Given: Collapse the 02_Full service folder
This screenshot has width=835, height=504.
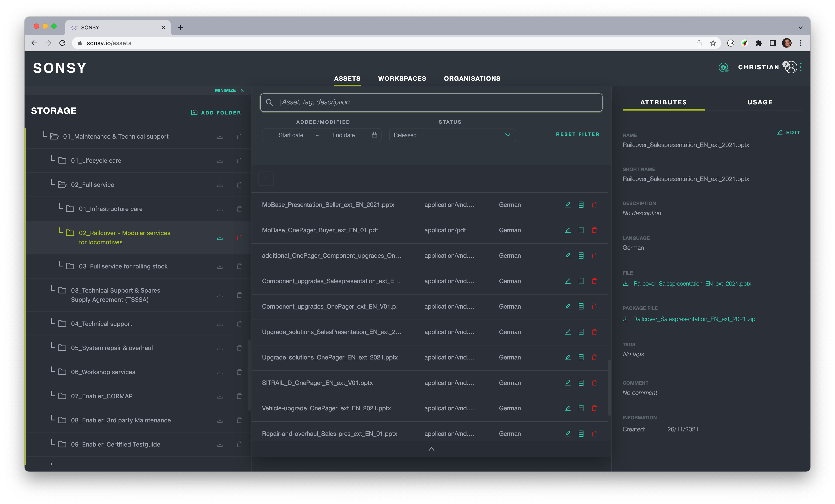Looking at the screenshot, I should [x=62, y=185].
